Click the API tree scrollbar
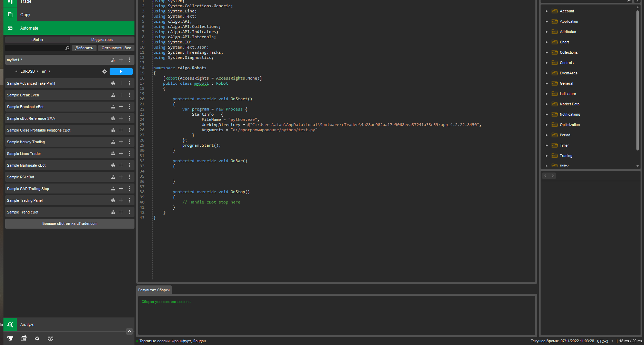This screenshot has width=644, height=345. (637, 80)
